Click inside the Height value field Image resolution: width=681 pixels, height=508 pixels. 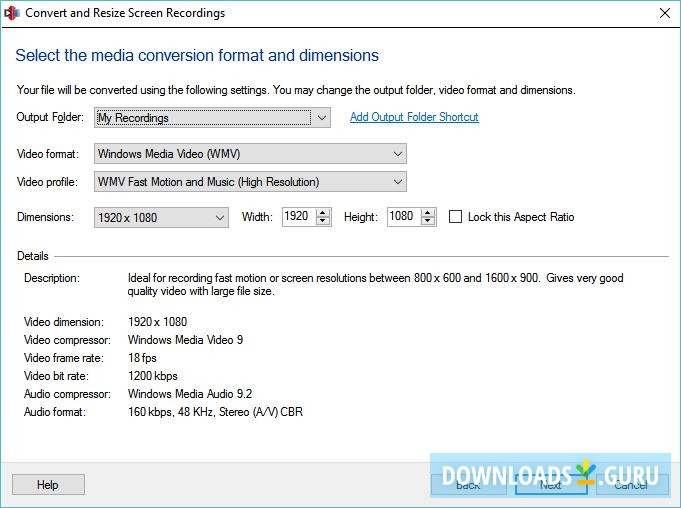coord(402,217)
